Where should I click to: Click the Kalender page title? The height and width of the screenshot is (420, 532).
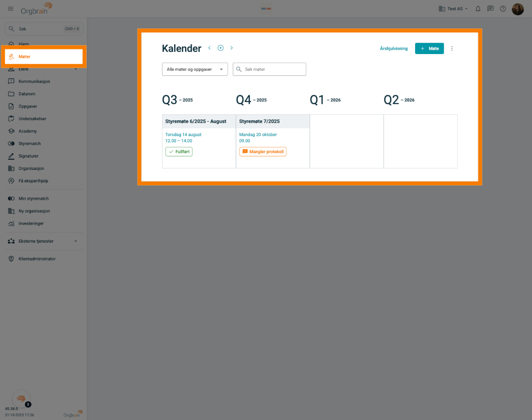[181, 49]
